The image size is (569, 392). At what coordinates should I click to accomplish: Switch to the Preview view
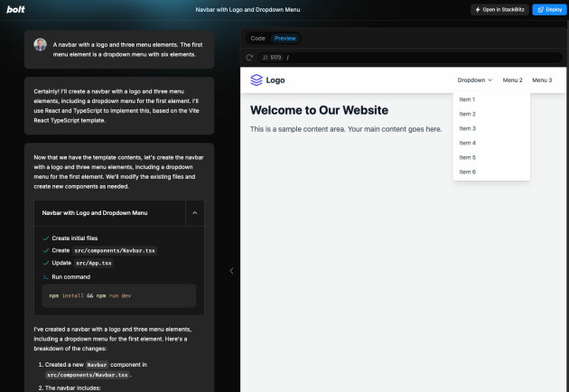pos(285,38)
